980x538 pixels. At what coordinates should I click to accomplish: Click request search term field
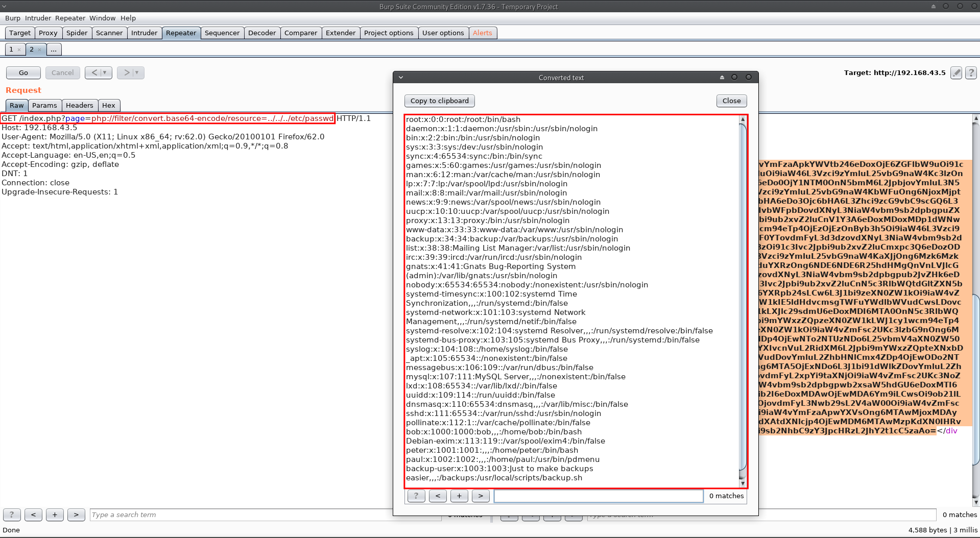[266, 515]
